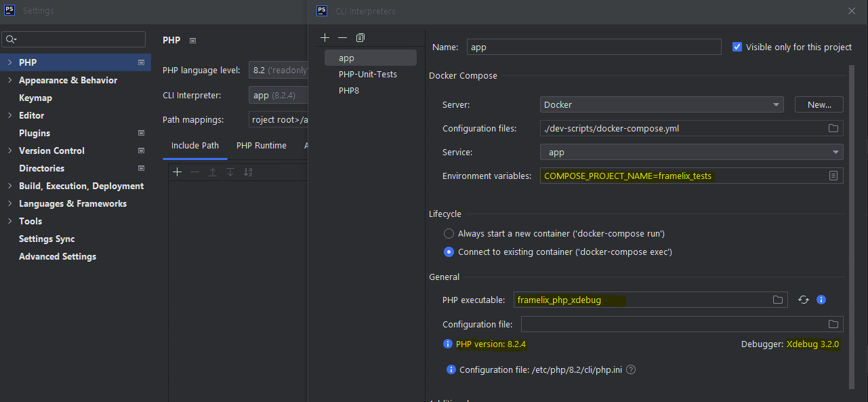Select PHP-Unit-Tests interpreter in list
This screenshot has width=868, height=402.
click(368, 74)
